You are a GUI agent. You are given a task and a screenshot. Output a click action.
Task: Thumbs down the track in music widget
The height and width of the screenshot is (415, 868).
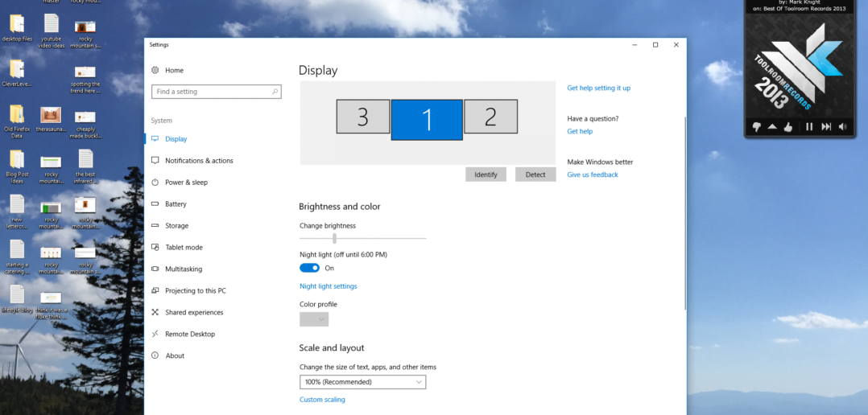pyautogui.click(x=757, y=127)
